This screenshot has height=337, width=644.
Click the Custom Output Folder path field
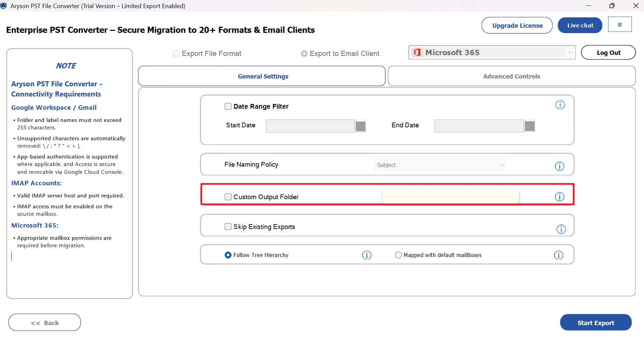click(x=451, y=197)
